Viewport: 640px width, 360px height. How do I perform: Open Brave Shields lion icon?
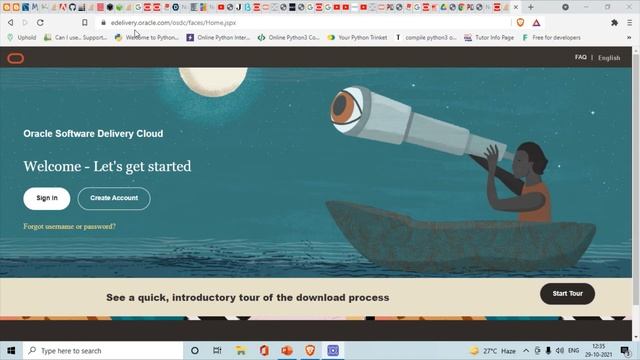click(x=520, y=23)
